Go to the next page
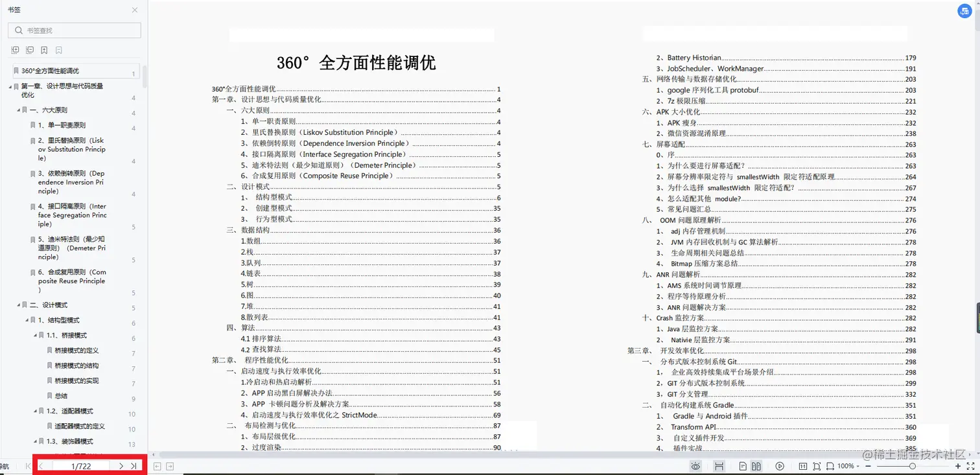 click(121, 466)
